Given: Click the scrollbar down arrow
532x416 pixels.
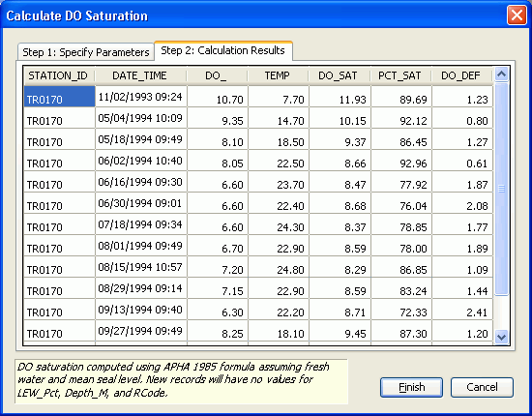Looking at the screenshot, I should pos(501,337).
